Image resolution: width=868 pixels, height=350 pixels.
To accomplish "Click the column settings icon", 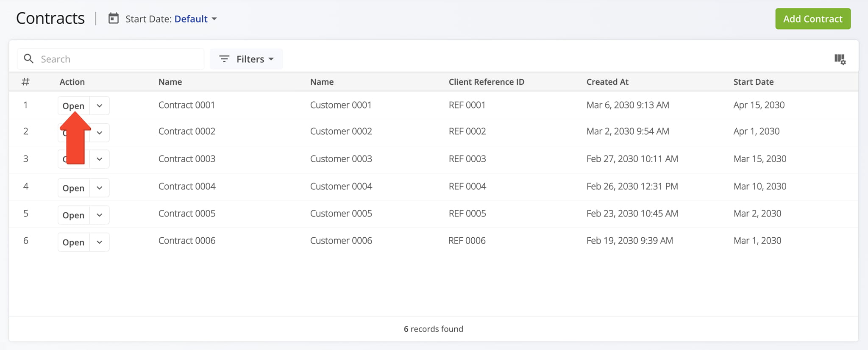I will pos(840,59).
